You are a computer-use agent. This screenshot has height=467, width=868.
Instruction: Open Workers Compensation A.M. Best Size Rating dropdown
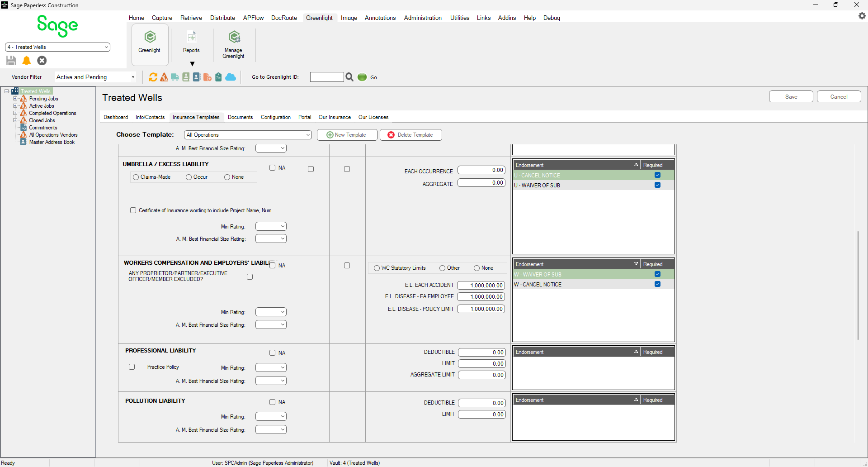[x=271, y=324]
